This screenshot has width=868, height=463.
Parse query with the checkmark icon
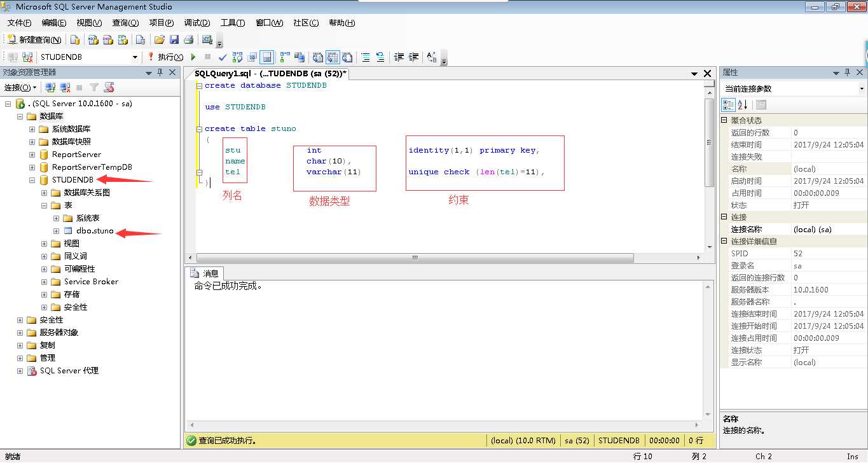pos(223,57)
